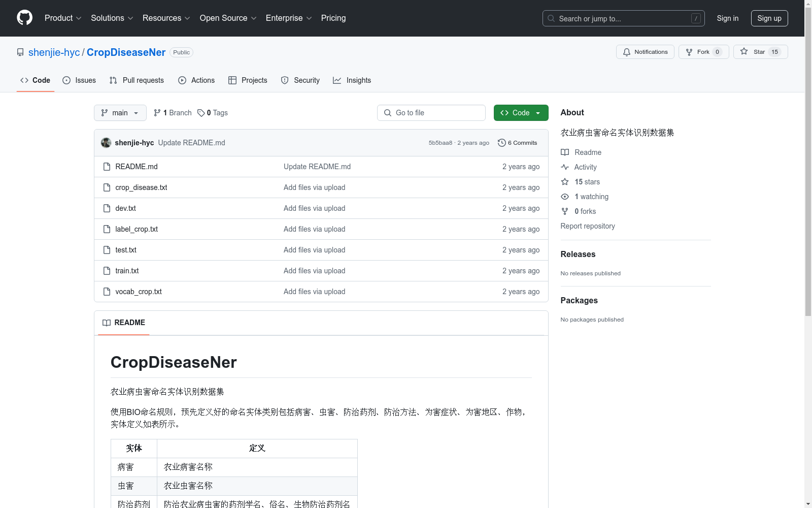812x508 pixels.
Task: Open the vocab_crop.txt file
Action: point(139,292)
